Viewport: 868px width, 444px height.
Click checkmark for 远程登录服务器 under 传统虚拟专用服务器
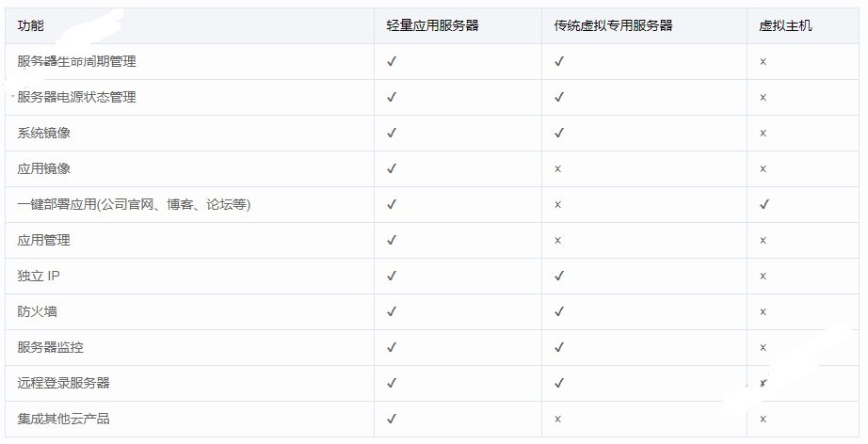tap(559, 384)
